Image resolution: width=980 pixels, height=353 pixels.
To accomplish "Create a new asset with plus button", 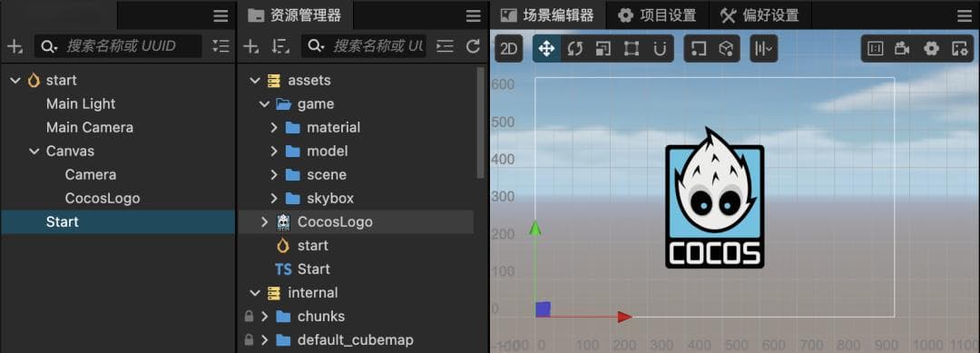I will 250,45.
